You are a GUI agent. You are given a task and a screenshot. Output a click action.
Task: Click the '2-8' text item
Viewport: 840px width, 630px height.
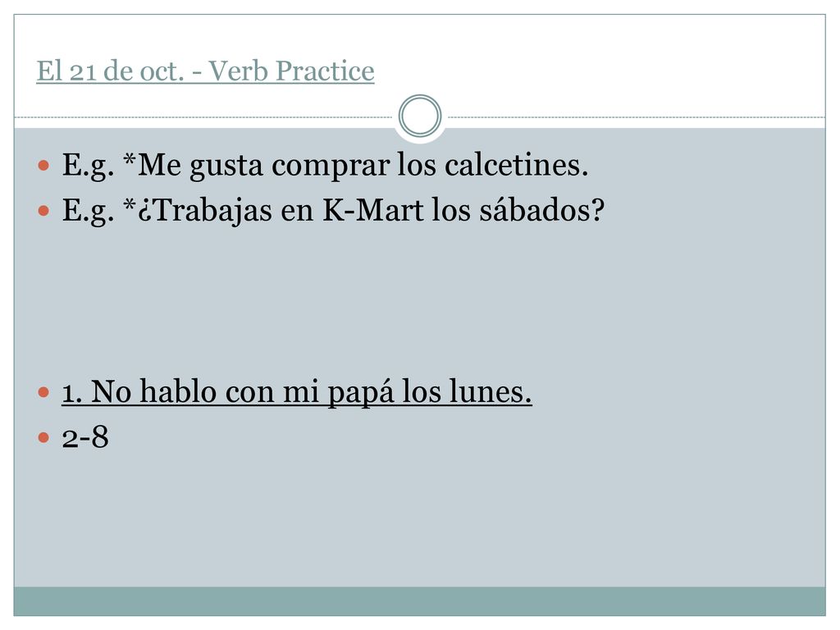click(x=85, y=437)
